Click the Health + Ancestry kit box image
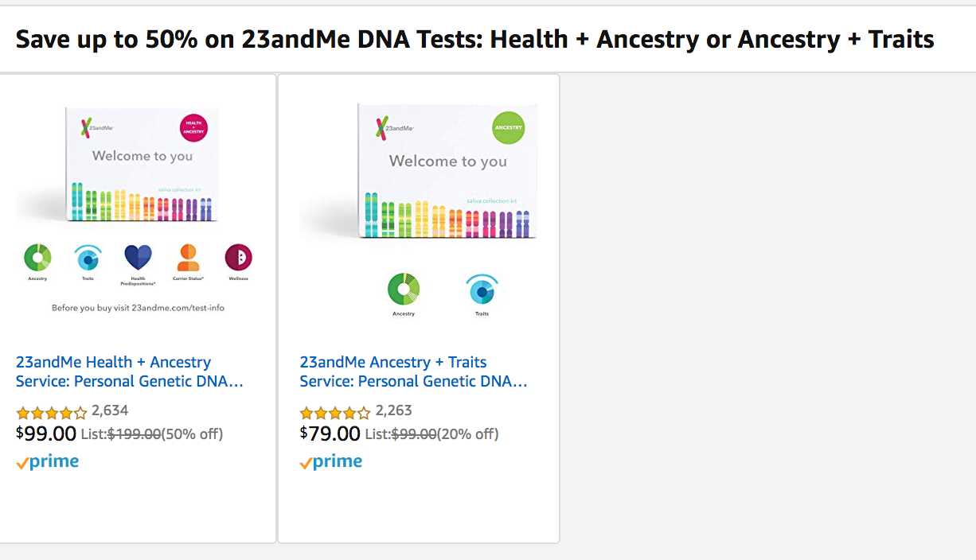The image size is (976, 560). [x=142, y=163]
